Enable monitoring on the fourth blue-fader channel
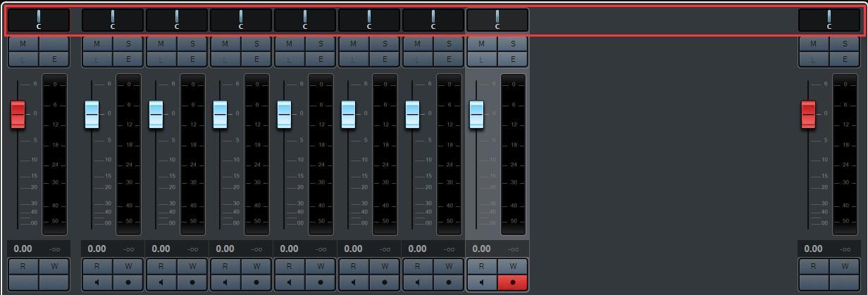Screen dimensions: 868x295 click(290, 283)
